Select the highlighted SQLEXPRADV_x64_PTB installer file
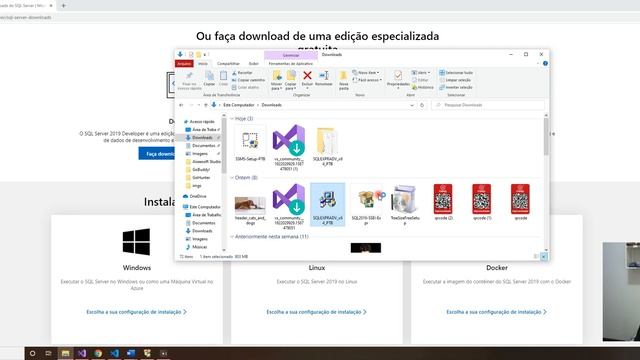640x360 pixels. click(327, 204)
